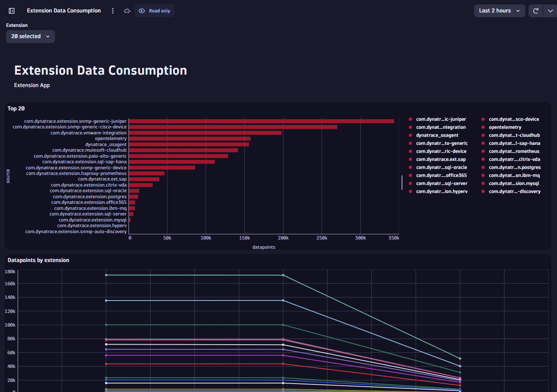This screenshot has height=392, width=557.
Task: Click the palo-alto-generic axis label
Action: (80, 156)
